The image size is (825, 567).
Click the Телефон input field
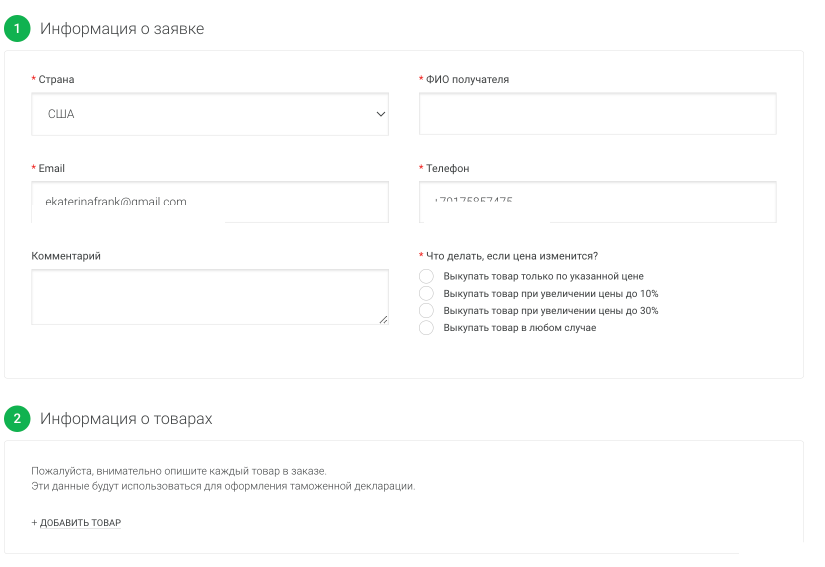coord(598,202)
